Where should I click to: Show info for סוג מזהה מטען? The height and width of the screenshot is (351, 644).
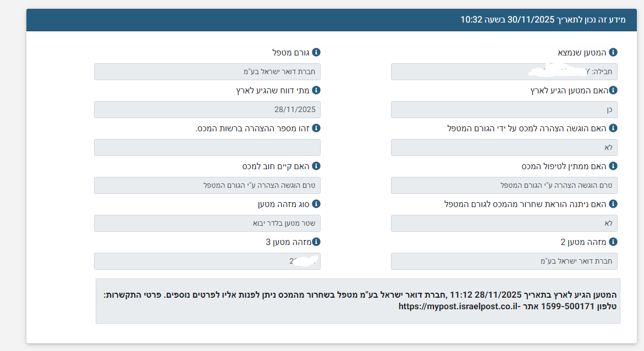click(x=316, y=204)
